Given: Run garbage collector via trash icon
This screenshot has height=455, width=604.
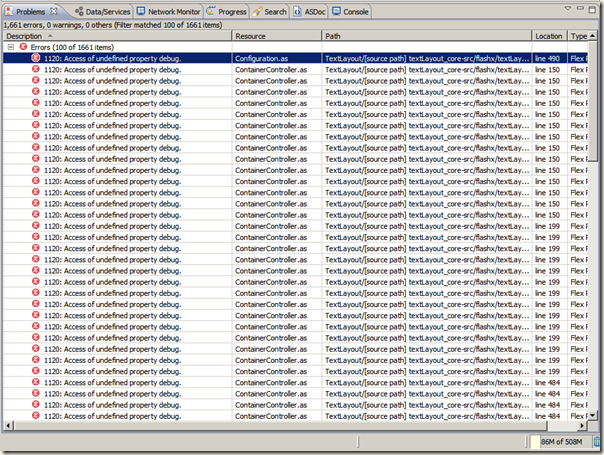Looking at the screenshot, I should point(597,442).
